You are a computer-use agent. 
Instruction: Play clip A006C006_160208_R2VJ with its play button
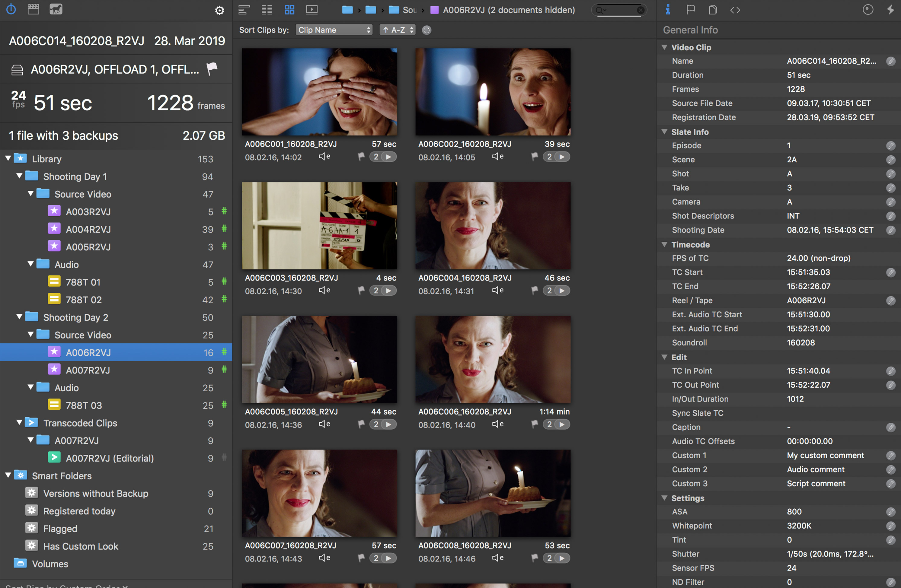pyautogui.click(x=562, y=424)
